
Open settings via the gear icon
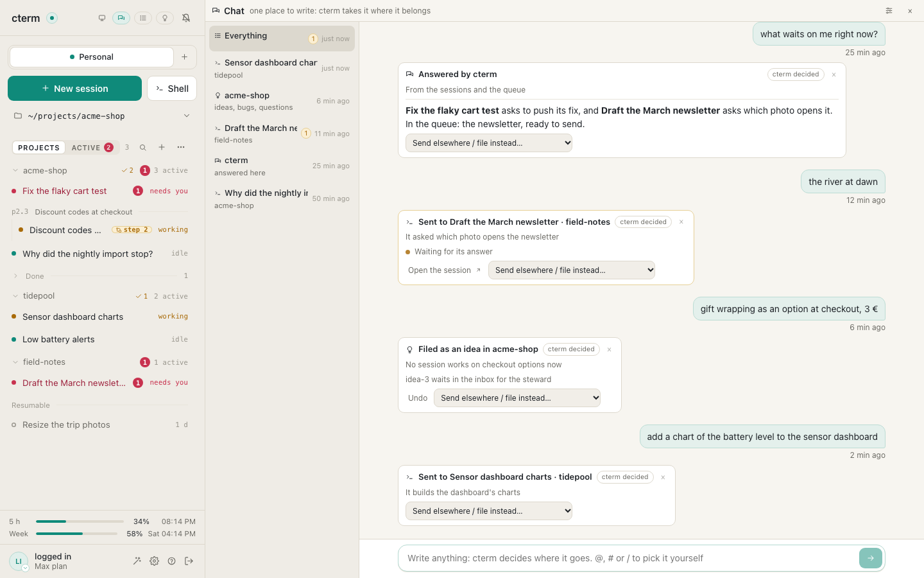(x=154, y=561)
